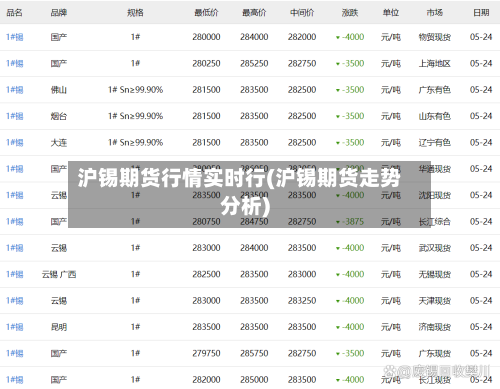Select the 285750 highest price cell

[254, 353]
